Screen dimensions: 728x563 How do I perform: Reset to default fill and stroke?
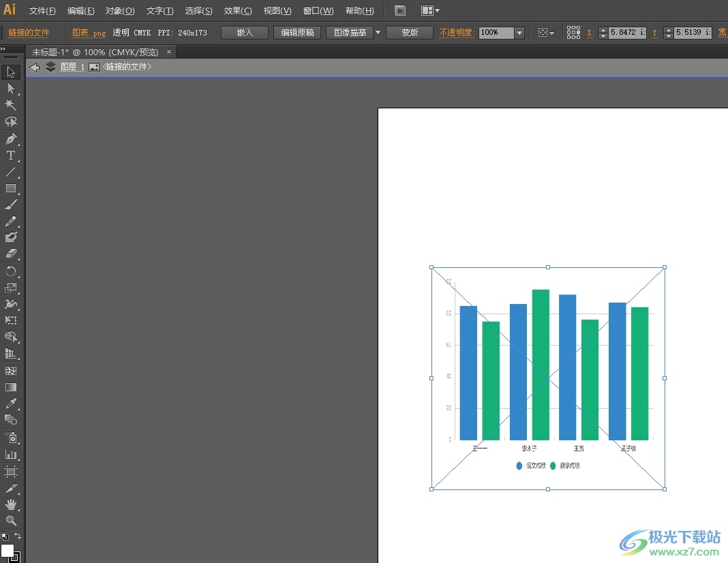(x=4, y=536)
